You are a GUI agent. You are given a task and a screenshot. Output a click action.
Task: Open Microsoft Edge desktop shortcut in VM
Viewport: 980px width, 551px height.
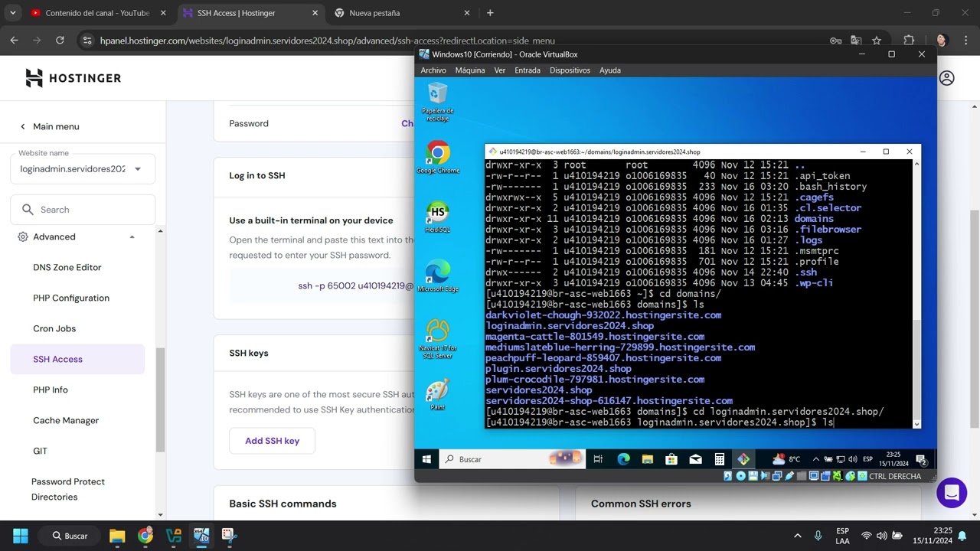point(438,275)
